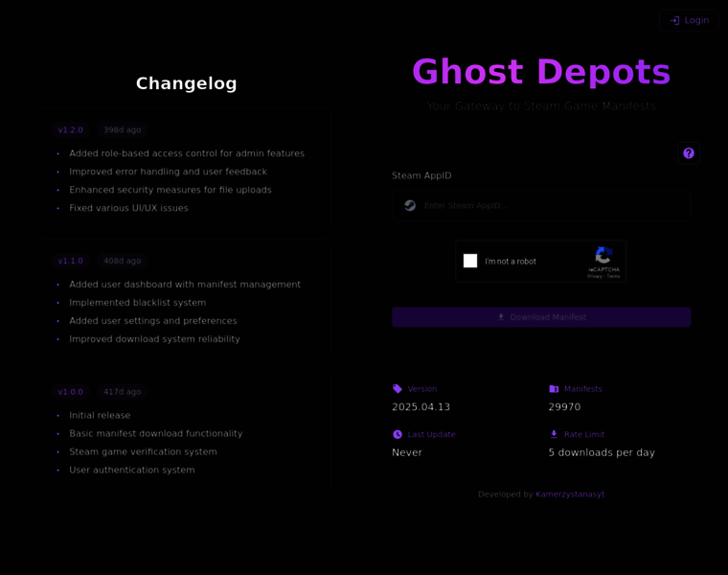Focus the Steam AppID input field
This screenshot has width=728, height=575.
click(x=541, y=205)
